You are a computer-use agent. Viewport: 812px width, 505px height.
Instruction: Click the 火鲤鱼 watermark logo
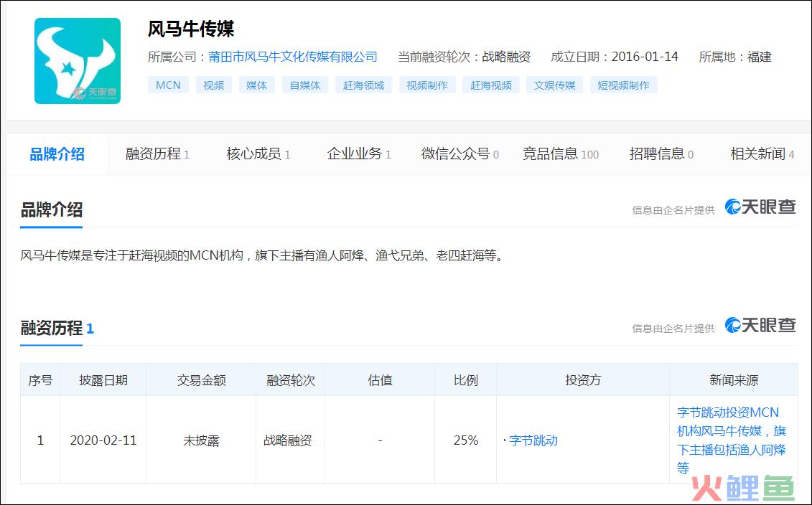[x=742, y=489]
